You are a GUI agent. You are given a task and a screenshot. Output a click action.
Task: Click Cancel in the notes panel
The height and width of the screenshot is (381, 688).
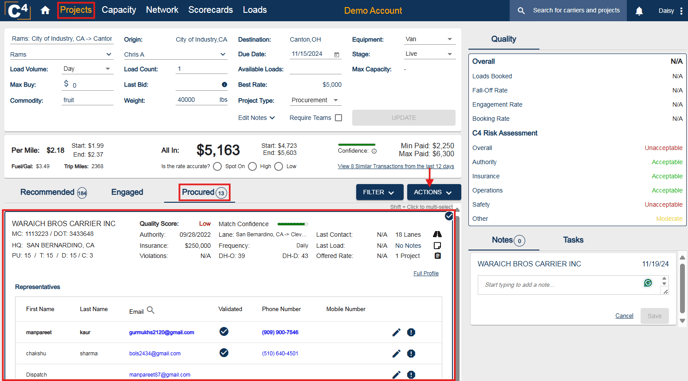click(x=624, y=316)
